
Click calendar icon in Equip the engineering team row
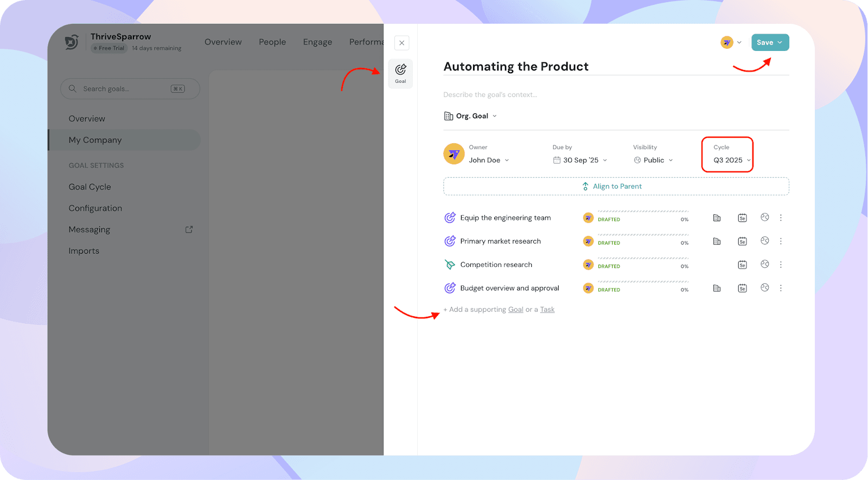tap(742, 217)
